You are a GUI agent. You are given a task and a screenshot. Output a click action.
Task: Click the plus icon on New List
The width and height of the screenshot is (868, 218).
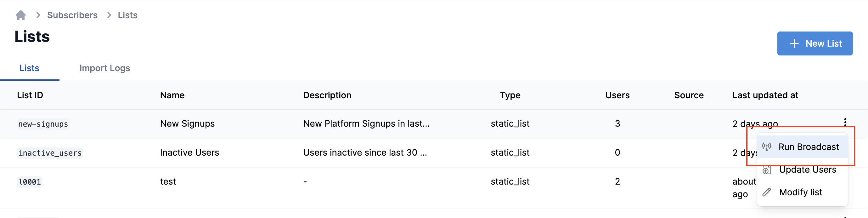[794, 43]
